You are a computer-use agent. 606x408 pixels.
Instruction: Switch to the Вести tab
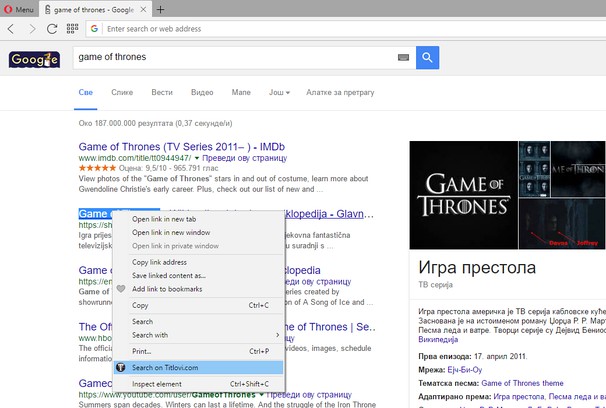[162, 92]
